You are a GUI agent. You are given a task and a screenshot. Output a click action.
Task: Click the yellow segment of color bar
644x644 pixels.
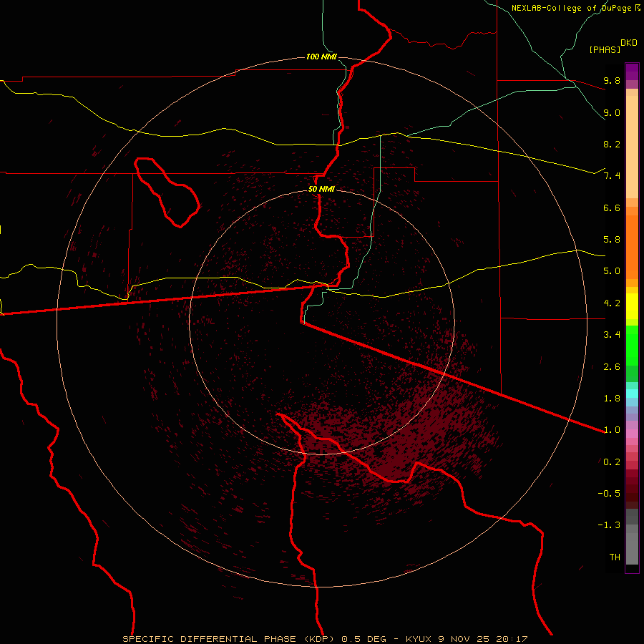tap(632, 306)
